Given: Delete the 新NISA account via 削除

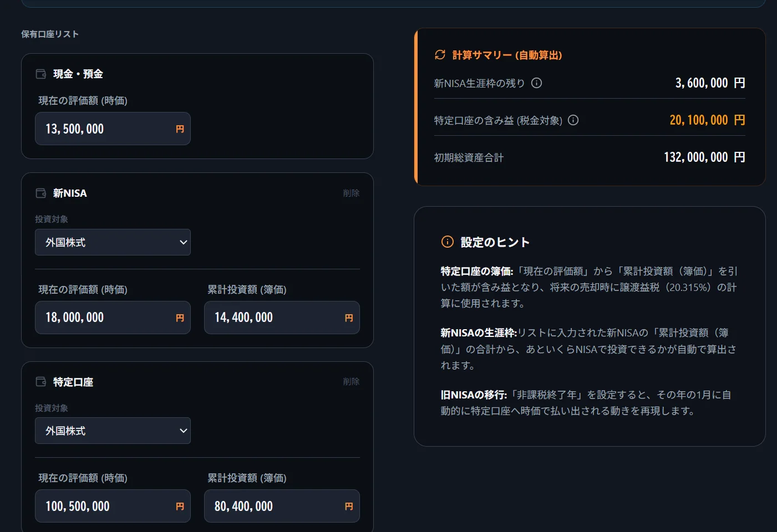Looking at the screenshot, I should point(351,193).
